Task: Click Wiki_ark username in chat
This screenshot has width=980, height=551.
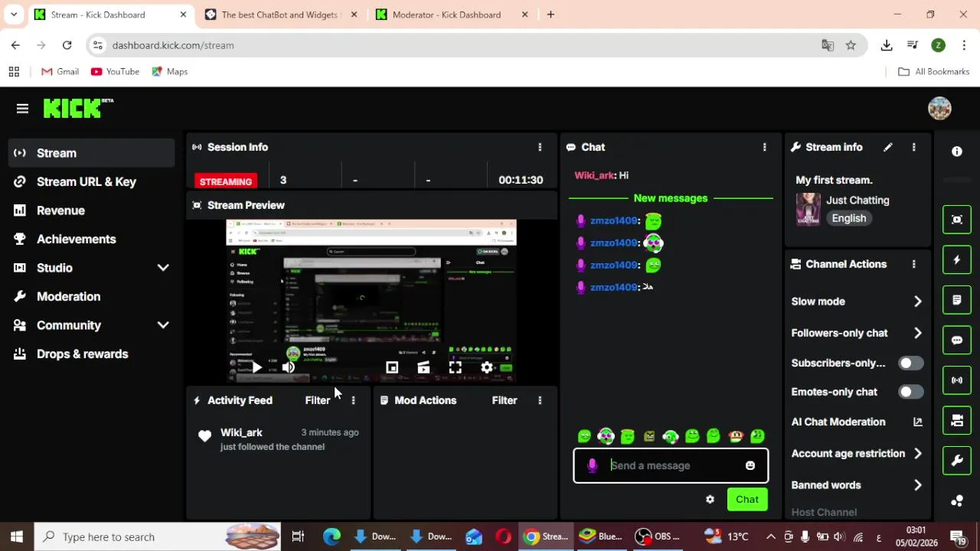Action: (x=595, y=175)
